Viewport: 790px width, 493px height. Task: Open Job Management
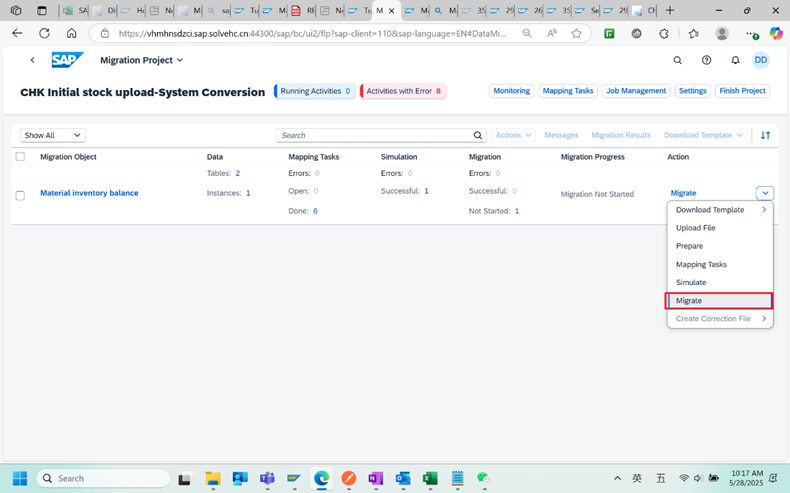click(x=636, y=91)
